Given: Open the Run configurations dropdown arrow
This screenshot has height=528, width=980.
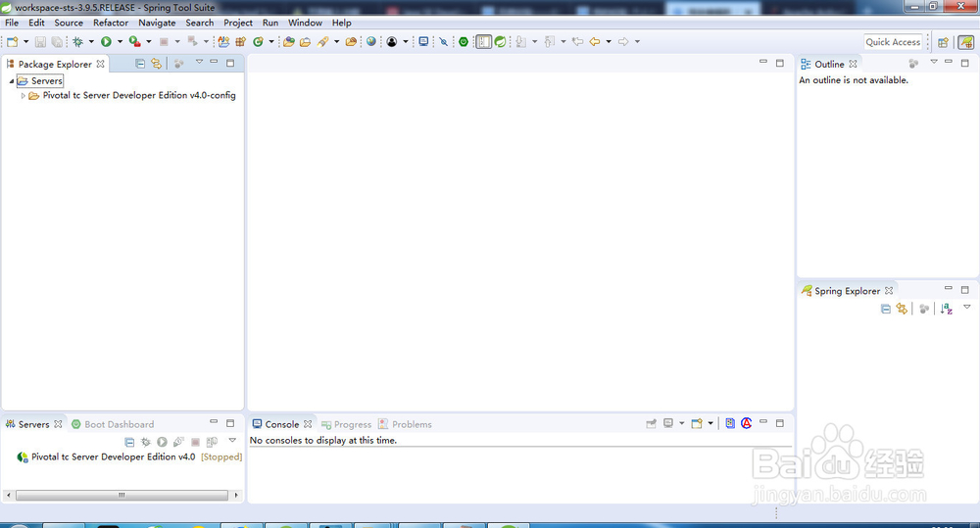Looking at the screenshot, I should click(x=120, y=42).
